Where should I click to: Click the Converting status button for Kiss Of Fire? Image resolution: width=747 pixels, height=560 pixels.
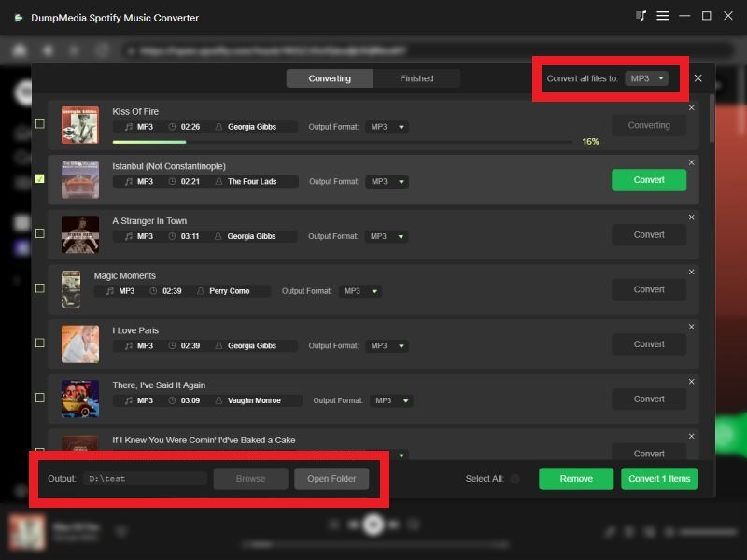pyautogui.click(x=649, y=125)
